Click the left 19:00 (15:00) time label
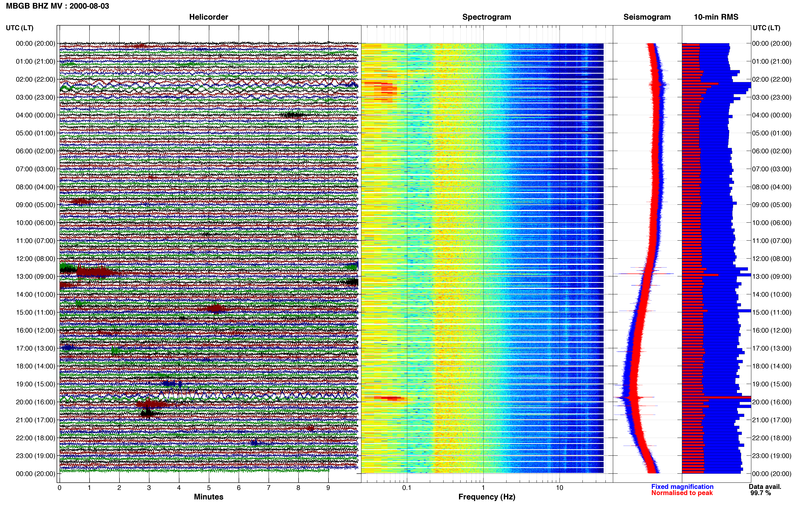 [x=36, y=384]
